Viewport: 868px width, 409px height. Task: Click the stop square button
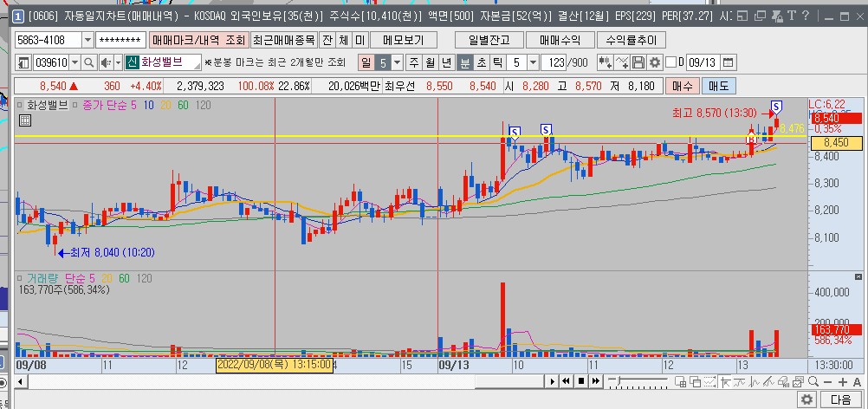581,380
